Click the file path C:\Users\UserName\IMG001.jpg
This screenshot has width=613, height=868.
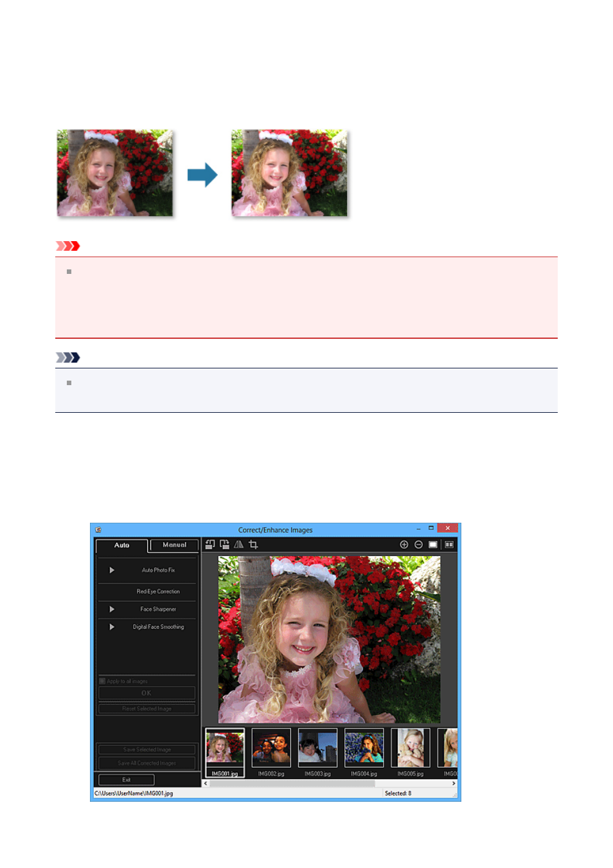click(x=134, y=793)
